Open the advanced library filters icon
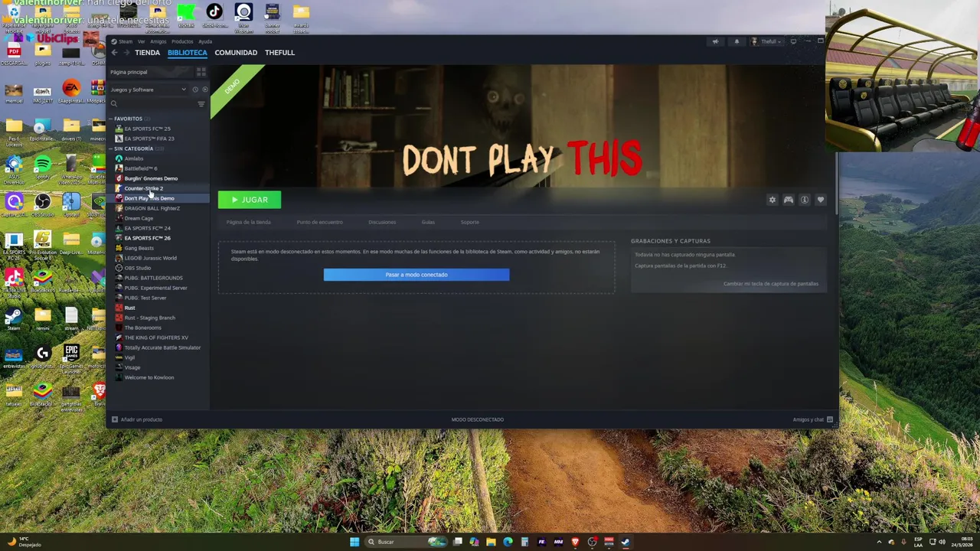980x551 pixels. (x=201, y=104)
